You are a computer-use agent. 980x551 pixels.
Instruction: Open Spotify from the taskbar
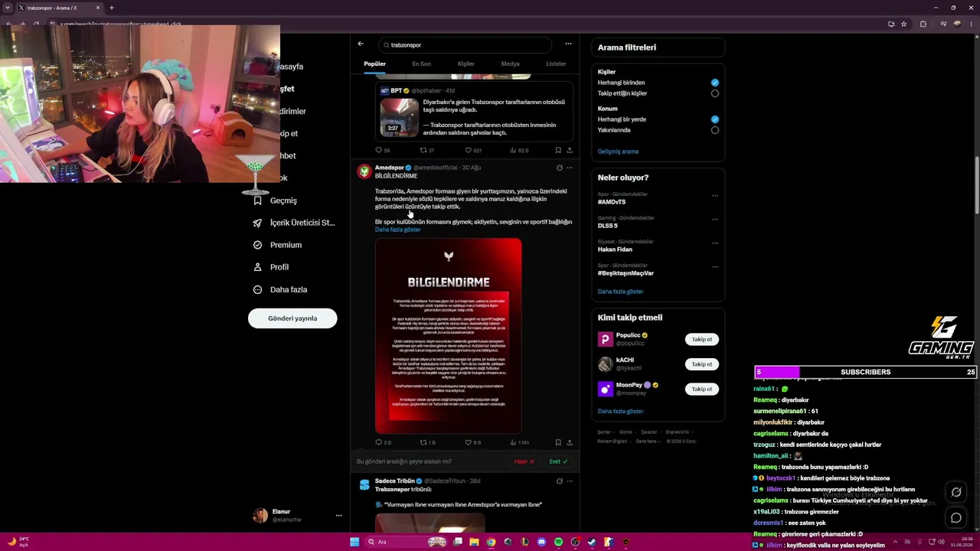pyautogui.click(x=558, y=542)
